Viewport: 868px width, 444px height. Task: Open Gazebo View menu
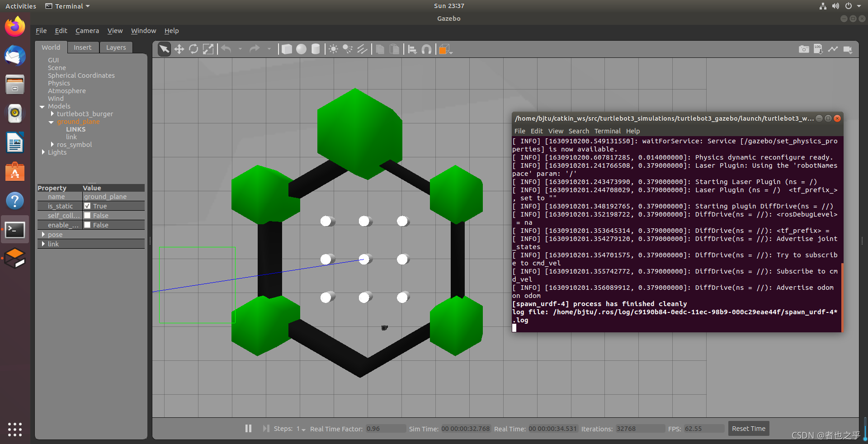(115, 31)
